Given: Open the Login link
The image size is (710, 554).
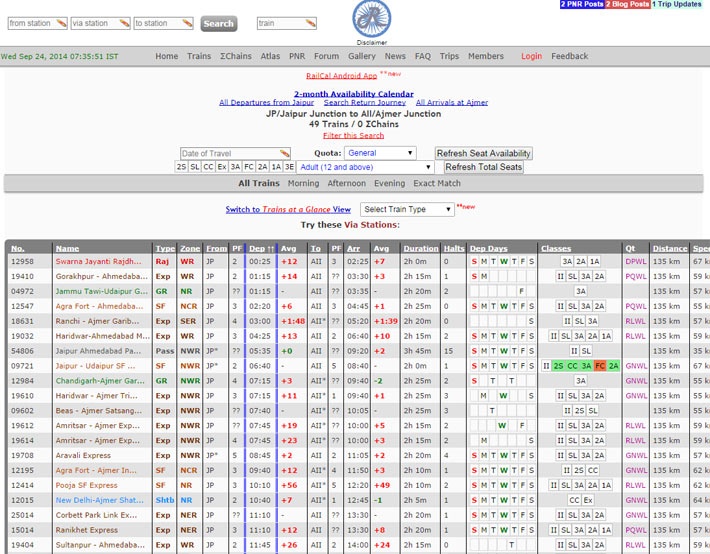Looking at the screenshot, I should [532, 56].
